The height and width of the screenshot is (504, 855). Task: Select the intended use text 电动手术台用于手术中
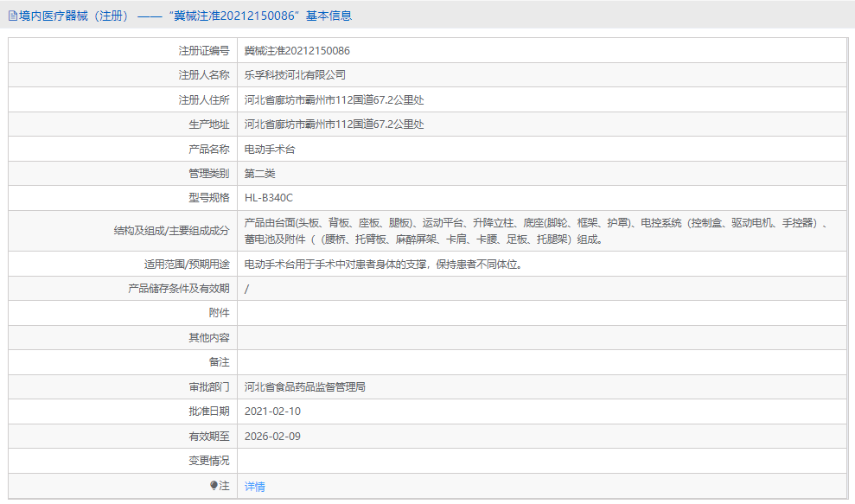click(383, 265)
